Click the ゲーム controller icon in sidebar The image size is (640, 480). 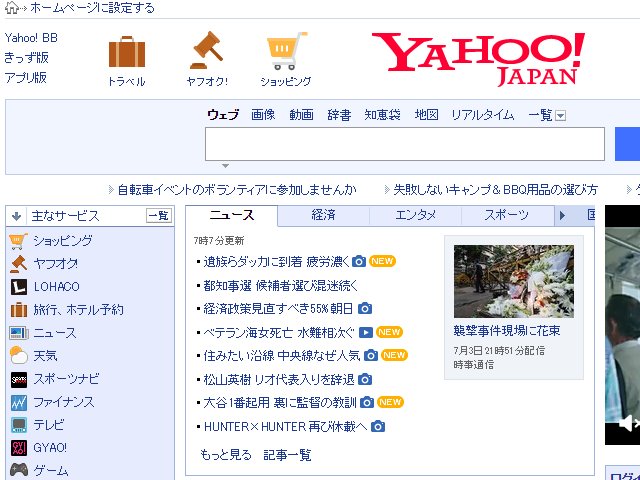(19, 470)
